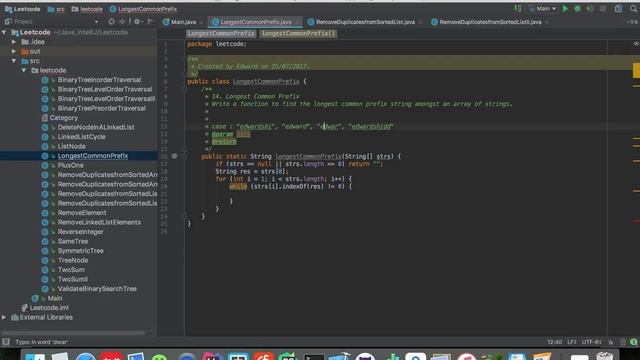Expand the .idea folder
Screen dimensions: 640x360
[x=14, y=42]
